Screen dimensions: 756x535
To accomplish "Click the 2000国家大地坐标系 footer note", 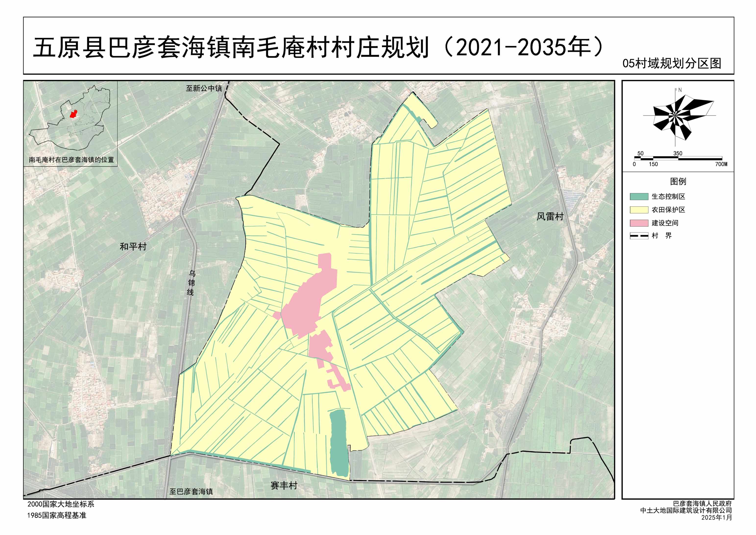I will (x=61, y=504).
